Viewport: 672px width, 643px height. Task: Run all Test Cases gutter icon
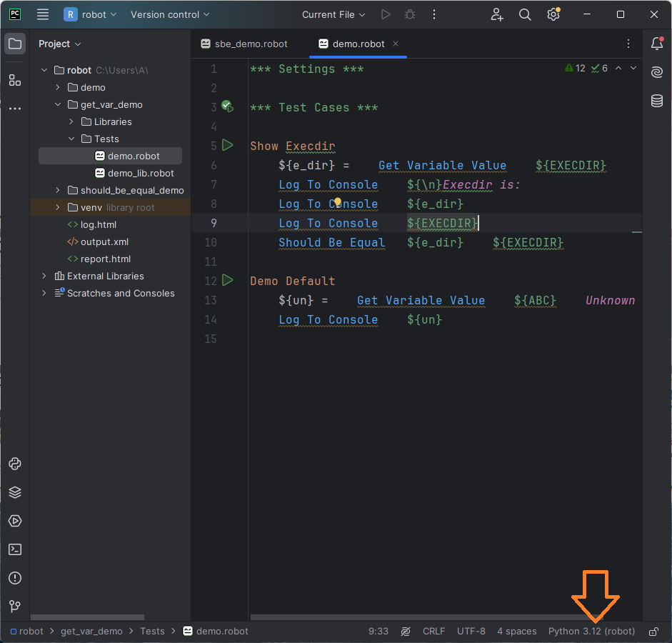[x=228, y=106]
